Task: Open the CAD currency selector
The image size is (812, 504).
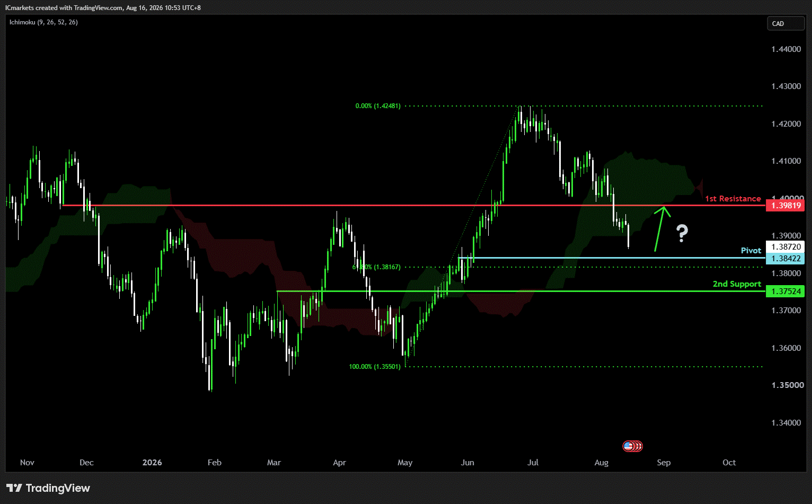Action: (x=786, y=23)
